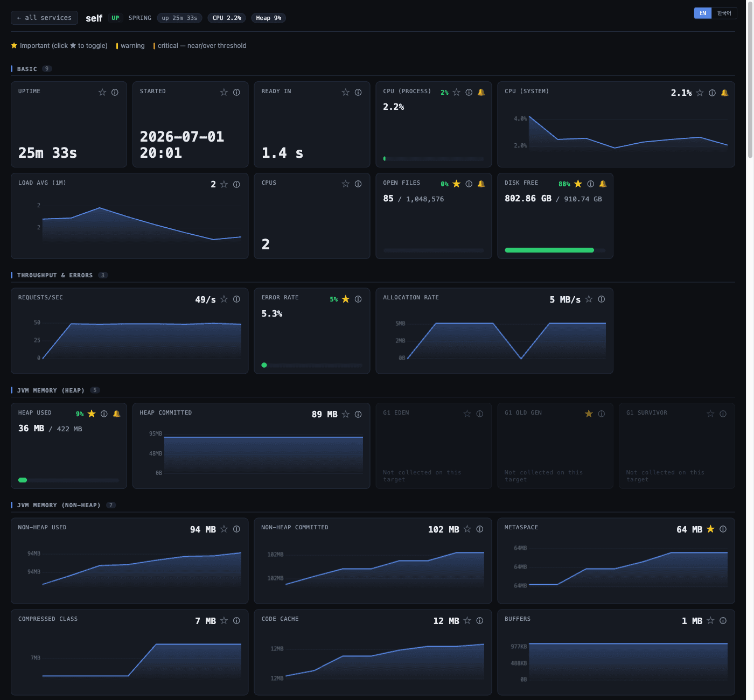Open info icon on Open Files card
This screenshot has width=754, height=700.
469,184
